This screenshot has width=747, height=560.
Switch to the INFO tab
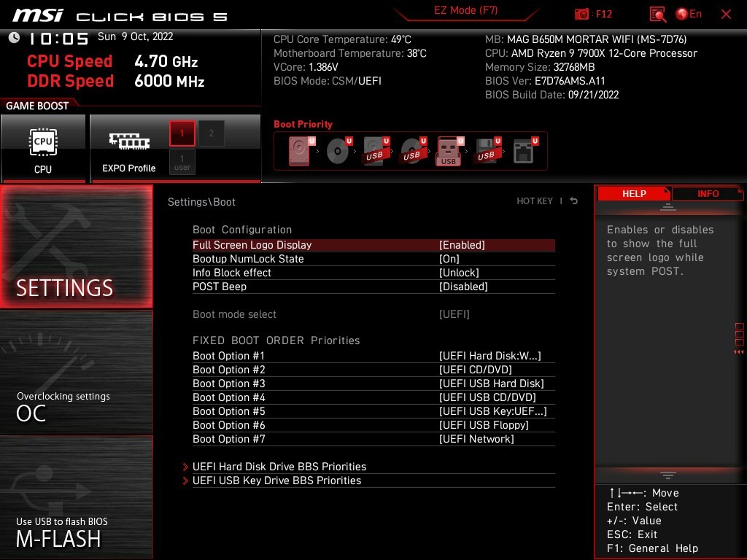(708, 193)
